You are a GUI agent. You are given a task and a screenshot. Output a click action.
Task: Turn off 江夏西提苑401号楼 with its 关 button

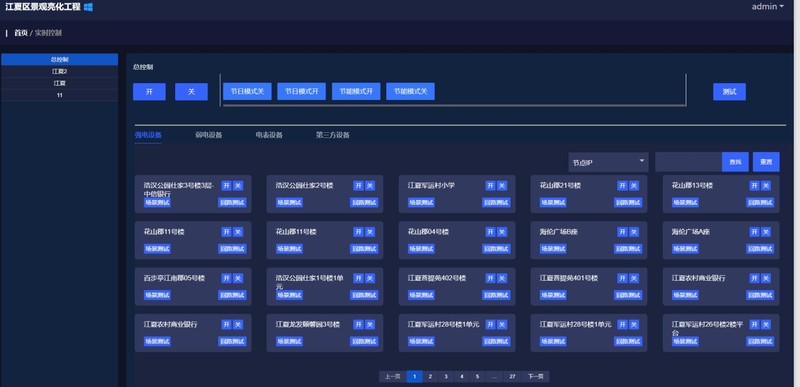634,278
